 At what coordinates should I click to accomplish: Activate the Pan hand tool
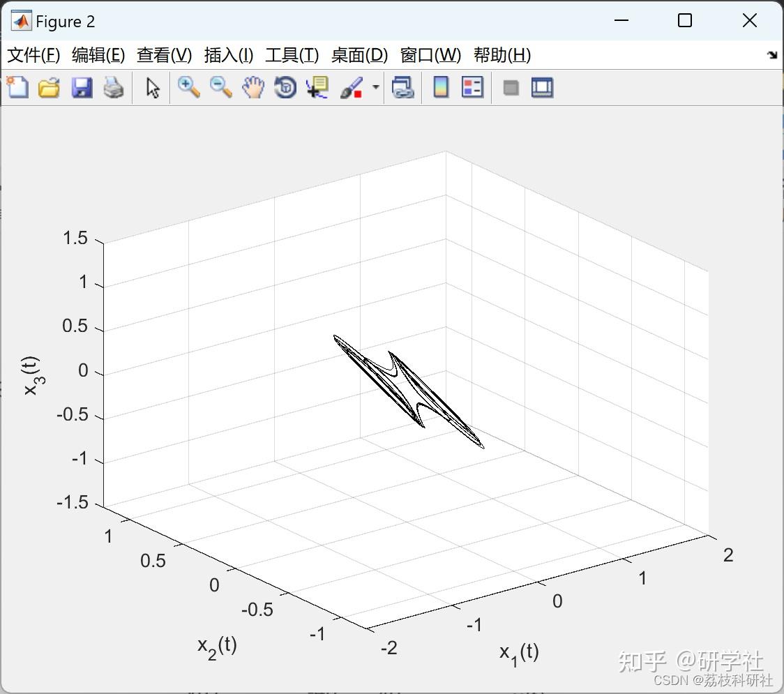(253, 87)
